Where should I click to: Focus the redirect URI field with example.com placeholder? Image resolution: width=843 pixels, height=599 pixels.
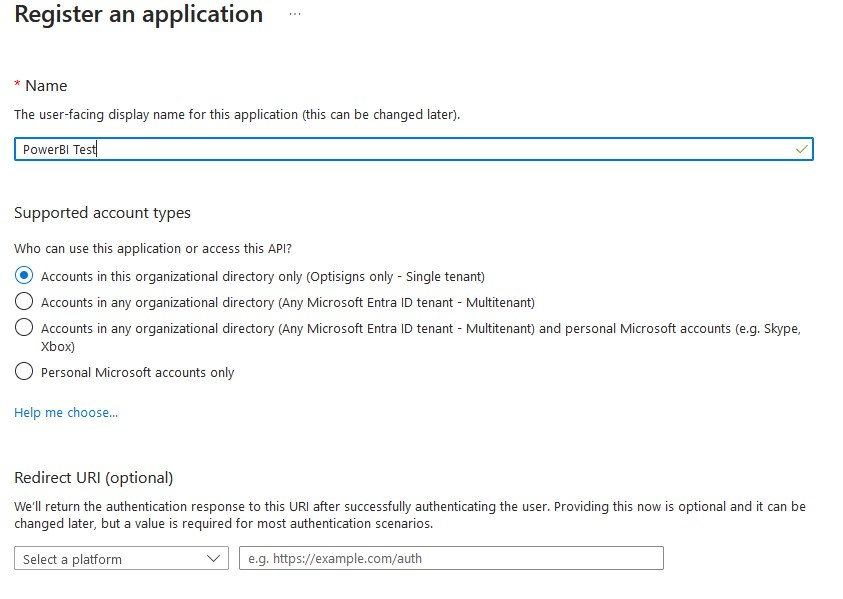click(x=451, y=558)
